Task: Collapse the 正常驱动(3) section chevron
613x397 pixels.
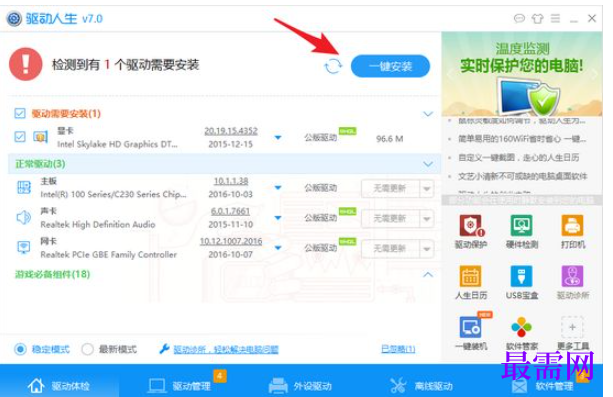Action: pyautogui.click(x=428, y=164)
